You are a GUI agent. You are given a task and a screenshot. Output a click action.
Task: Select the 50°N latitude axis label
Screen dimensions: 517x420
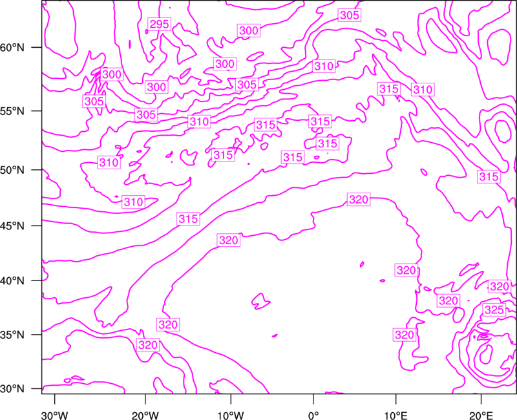[x=12, y=170]
